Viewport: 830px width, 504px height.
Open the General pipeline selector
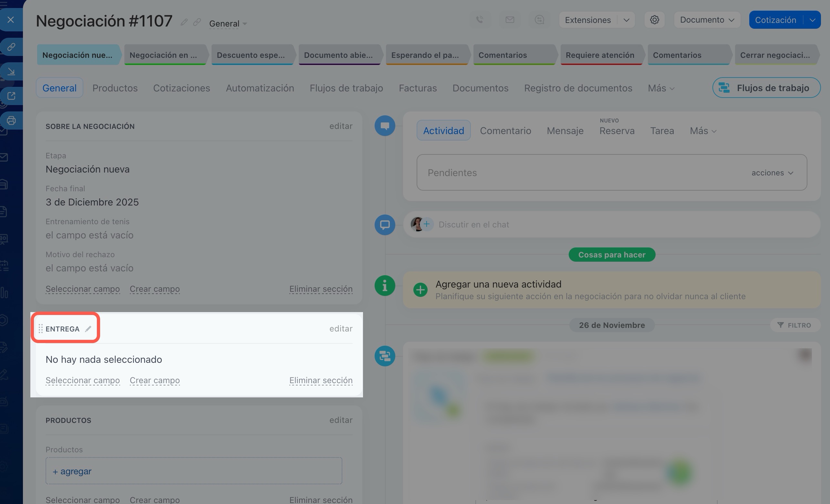click(x=228, y=24)
